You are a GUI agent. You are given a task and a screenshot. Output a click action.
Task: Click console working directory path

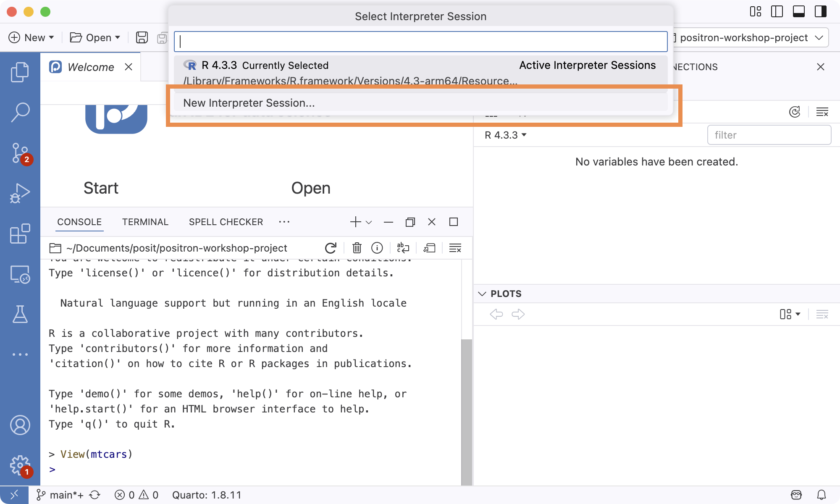pyautogui.click(x=176, y=248)
